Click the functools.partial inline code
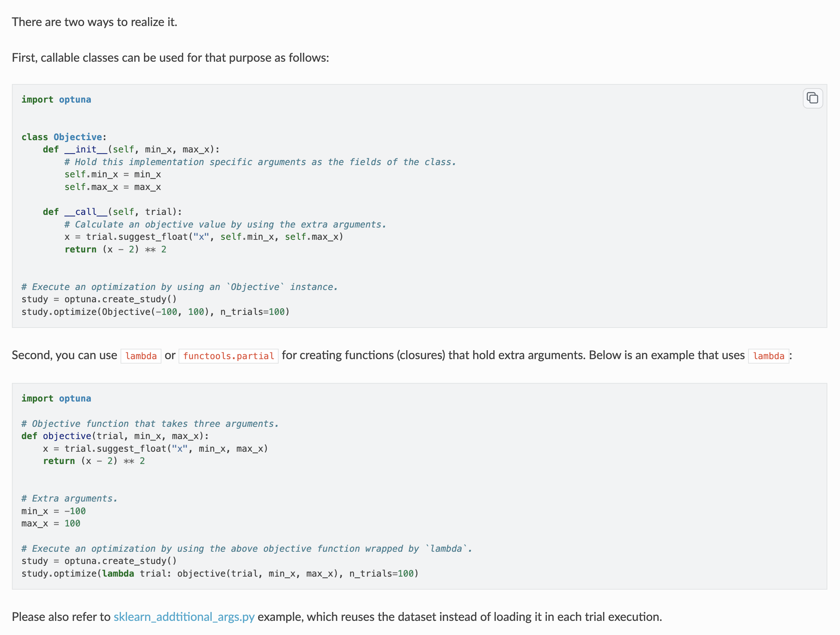Image resolution: width=840 pixels, height=635 pixels. click(x=228, y=356)
